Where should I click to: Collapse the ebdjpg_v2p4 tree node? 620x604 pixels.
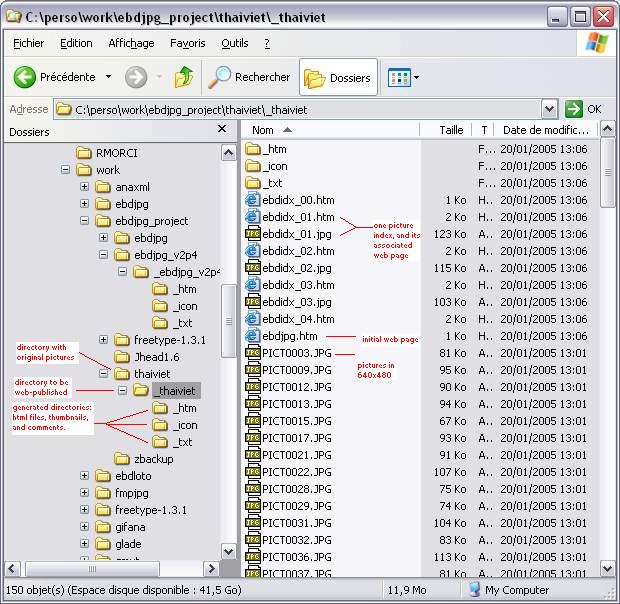pos(103,255)
